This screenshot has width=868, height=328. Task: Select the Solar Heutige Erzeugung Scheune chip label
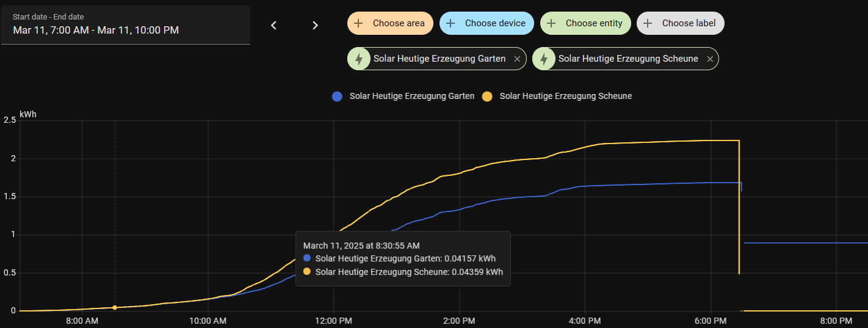point(627,59)
